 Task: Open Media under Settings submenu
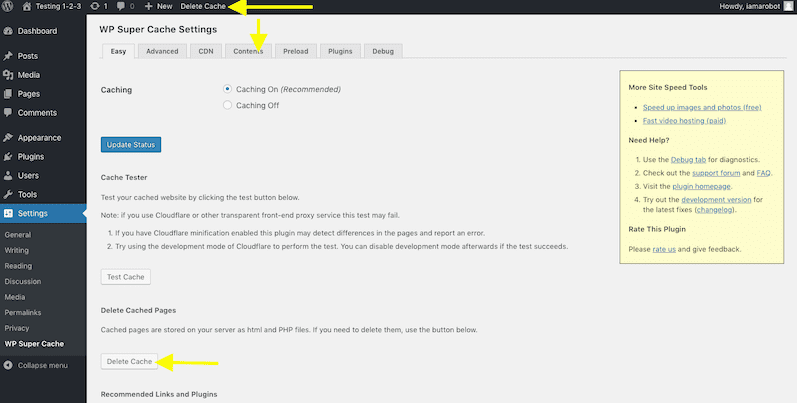(15, 297)
